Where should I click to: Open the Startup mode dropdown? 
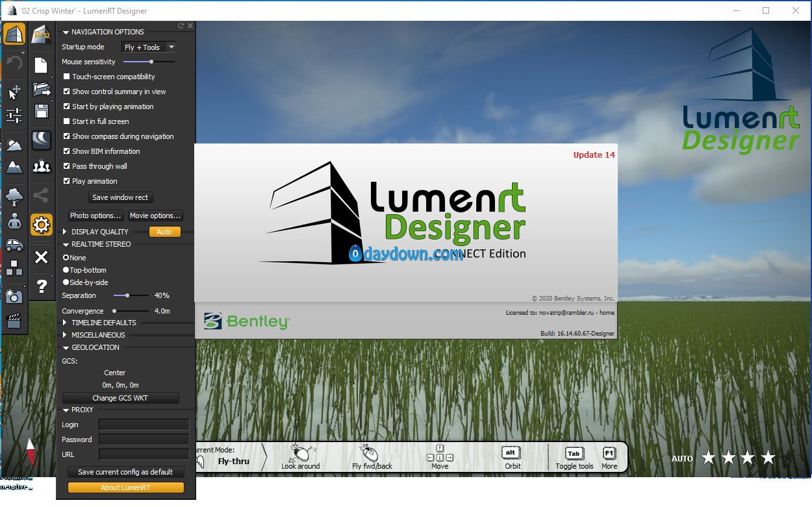(149, 47)
